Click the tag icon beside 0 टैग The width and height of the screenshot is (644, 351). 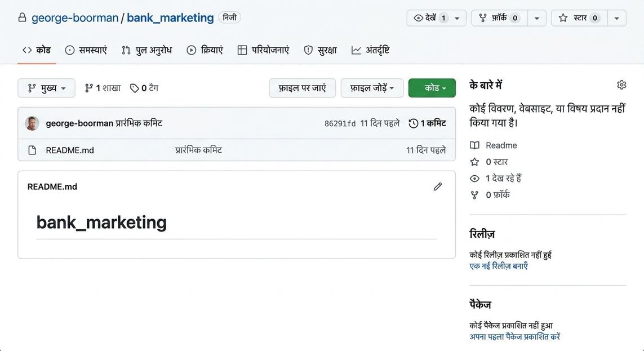(x=134, y=88)
